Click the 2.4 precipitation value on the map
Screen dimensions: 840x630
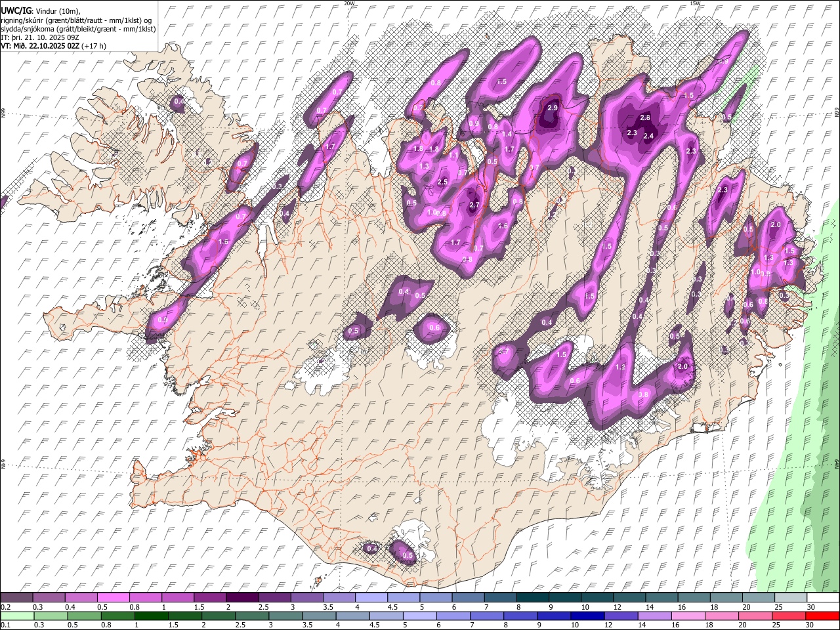click(649, 136)
